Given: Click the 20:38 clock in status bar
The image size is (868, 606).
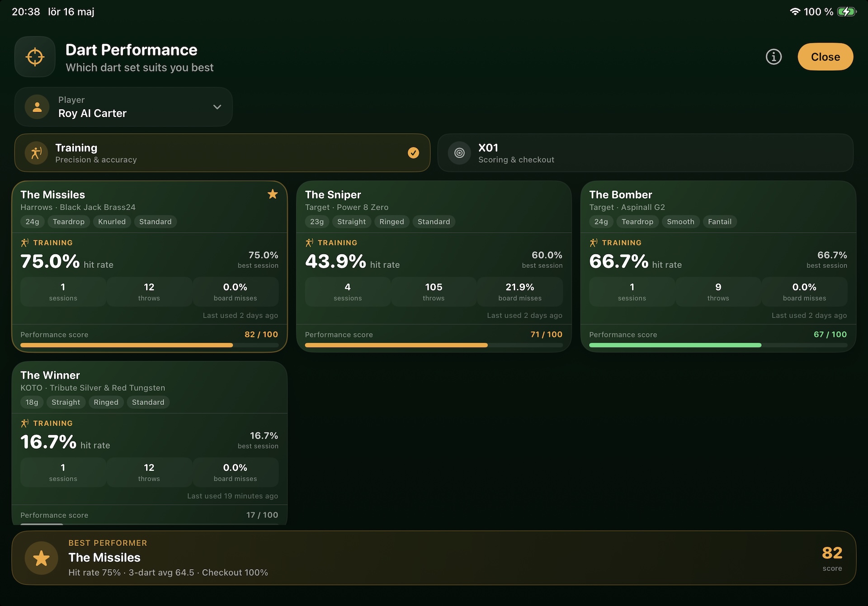Looking at the screenshot, I should [26, 12].
